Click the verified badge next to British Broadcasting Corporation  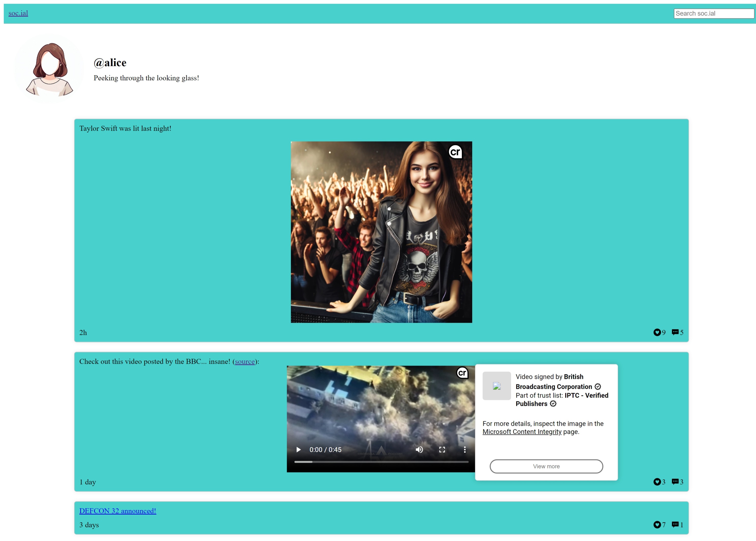click(598, 387)
